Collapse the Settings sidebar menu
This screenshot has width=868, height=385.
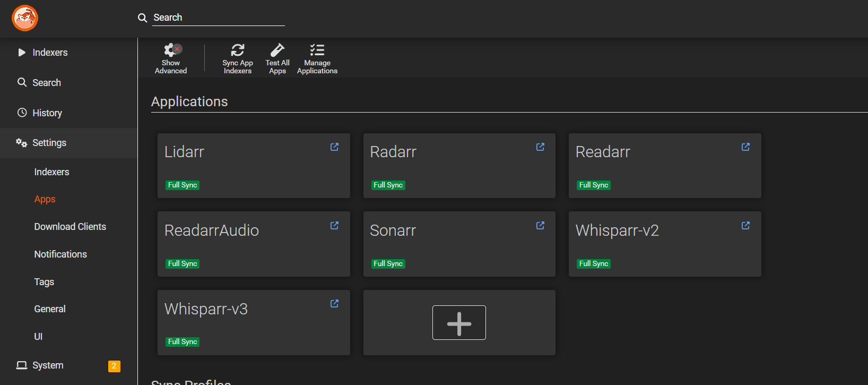pos(49,143)
